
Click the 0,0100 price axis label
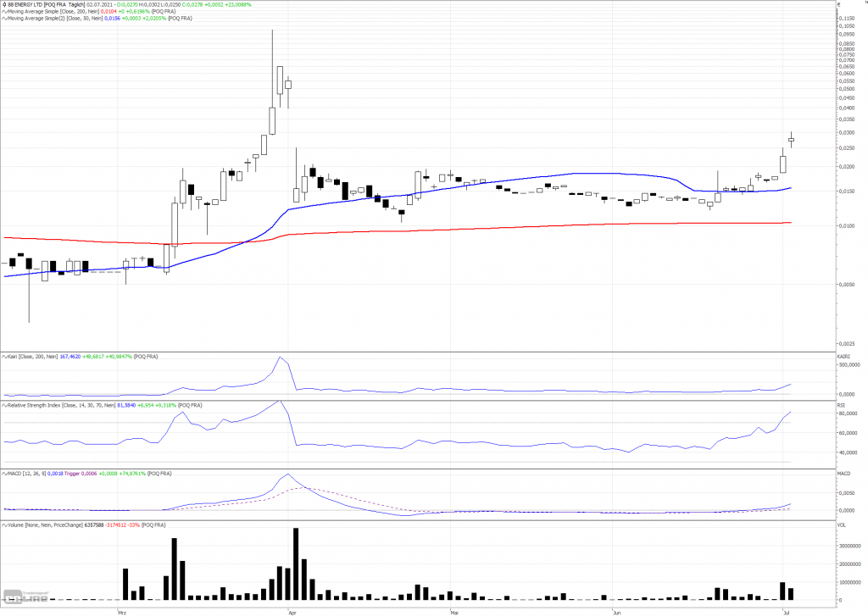point(847,226)
